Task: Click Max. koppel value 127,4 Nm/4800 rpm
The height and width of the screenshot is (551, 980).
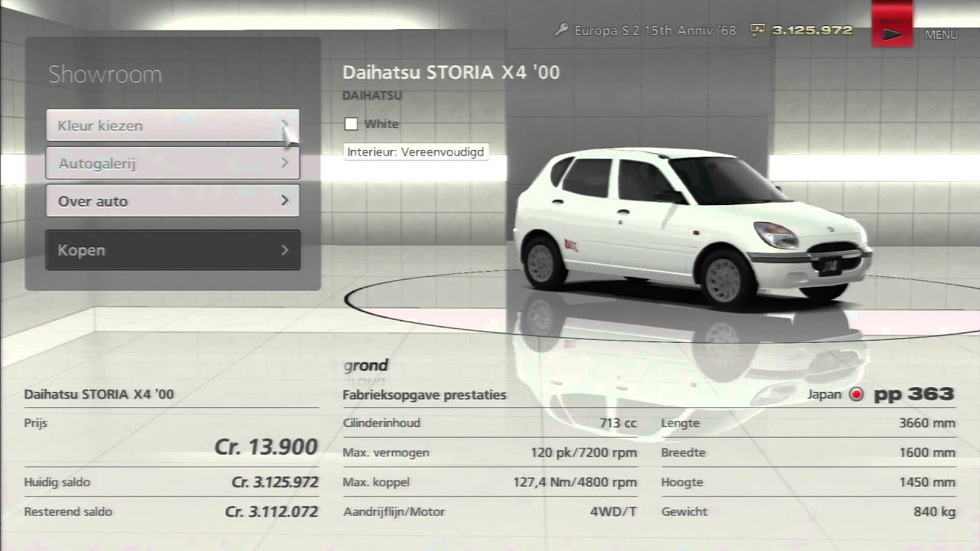Action: coord(575,482)
